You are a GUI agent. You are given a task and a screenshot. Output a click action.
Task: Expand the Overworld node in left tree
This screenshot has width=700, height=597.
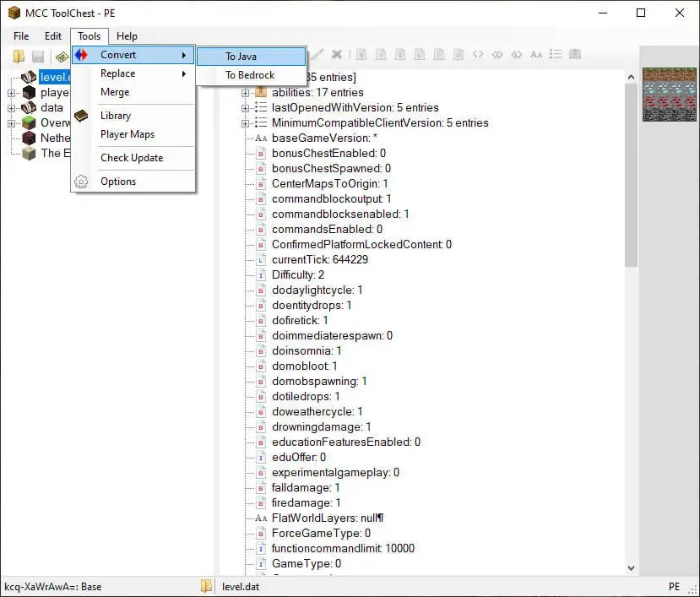coord(12,123)
